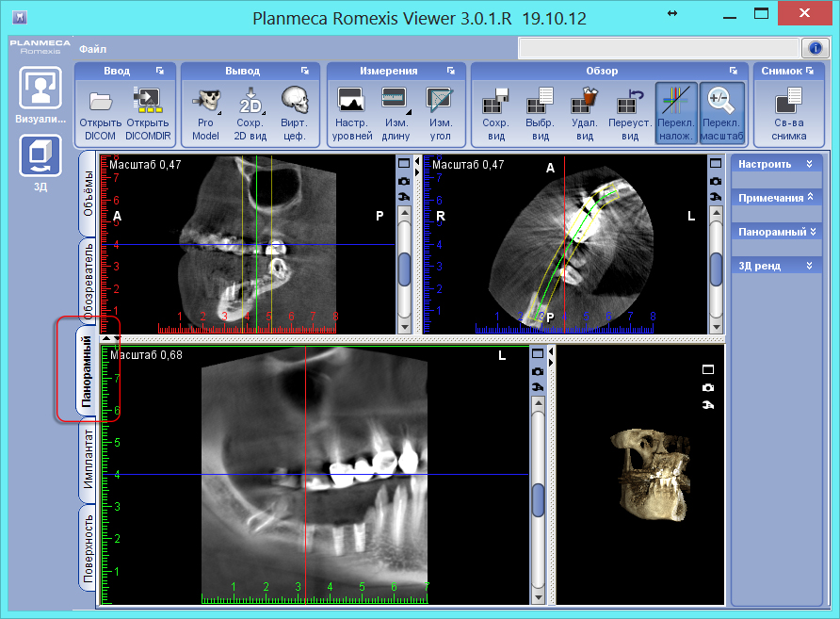Select the Панорамный vertical tab
This screenshot has width=840, height=619.
[x=87, y=371]
